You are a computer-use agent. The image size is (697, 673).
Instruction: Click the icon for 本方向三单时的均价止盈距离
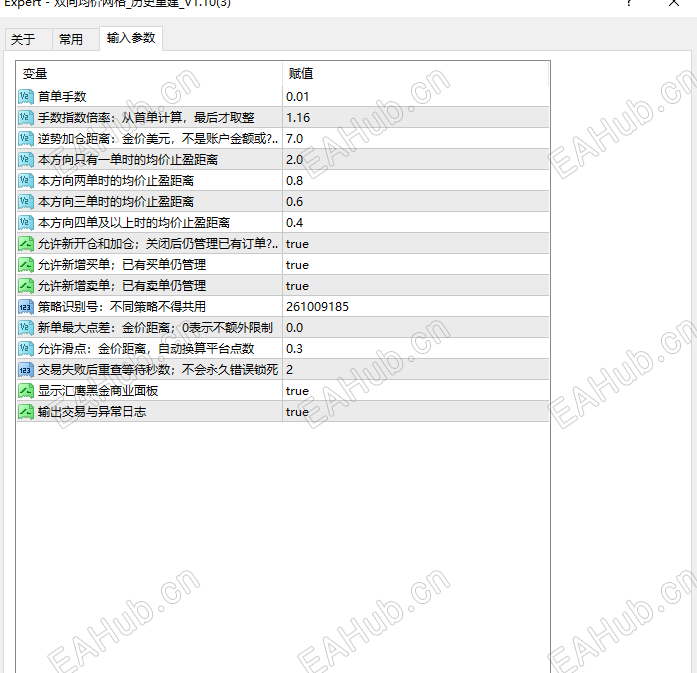click(26, 201)
